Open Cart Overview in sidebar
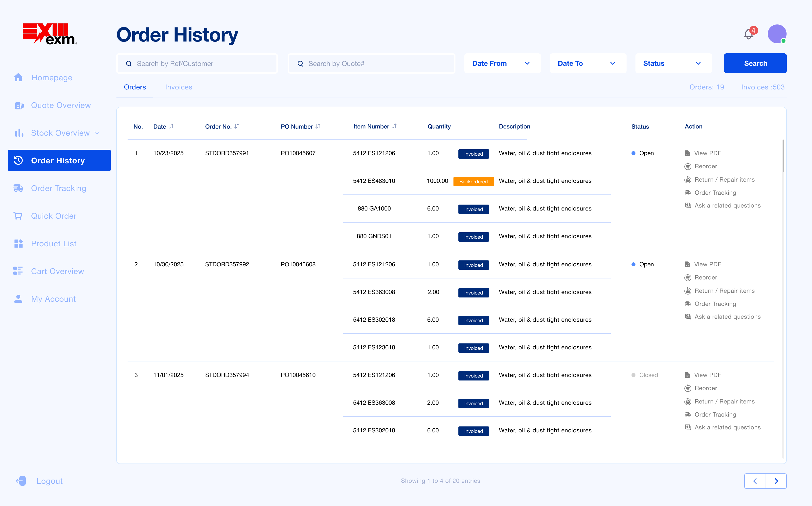The image size is (812, 506). click(x=57, y=271)
